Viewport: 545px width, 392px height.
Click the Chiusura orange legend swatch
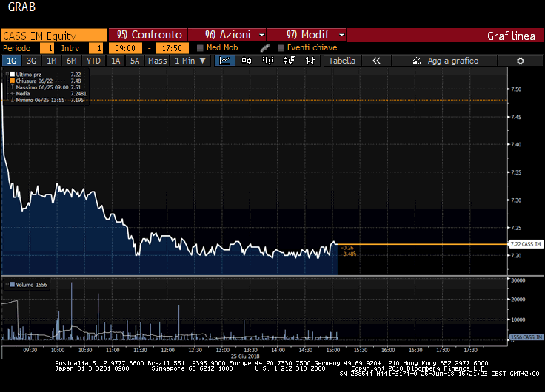click(12, 81)
